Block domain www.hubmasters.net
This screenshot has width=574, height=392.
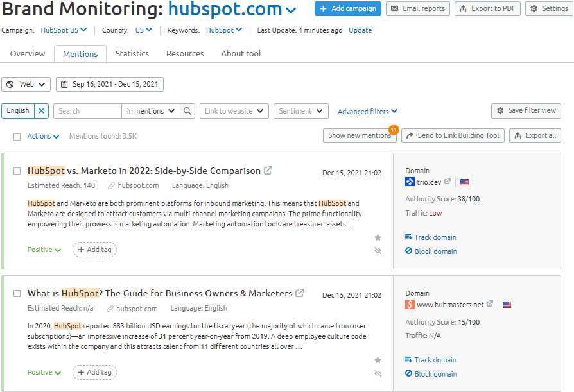click(431, 374)
